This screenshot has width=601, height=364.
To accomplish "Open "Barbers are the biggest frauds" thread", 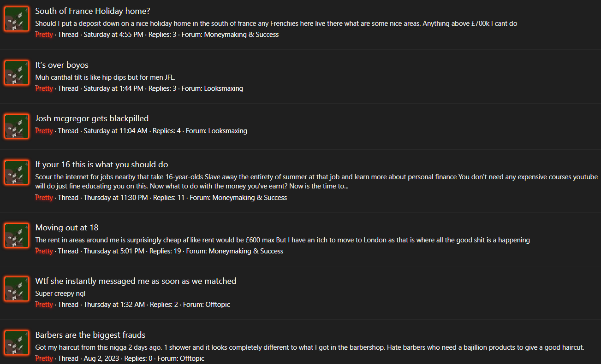I will point(90,335).
